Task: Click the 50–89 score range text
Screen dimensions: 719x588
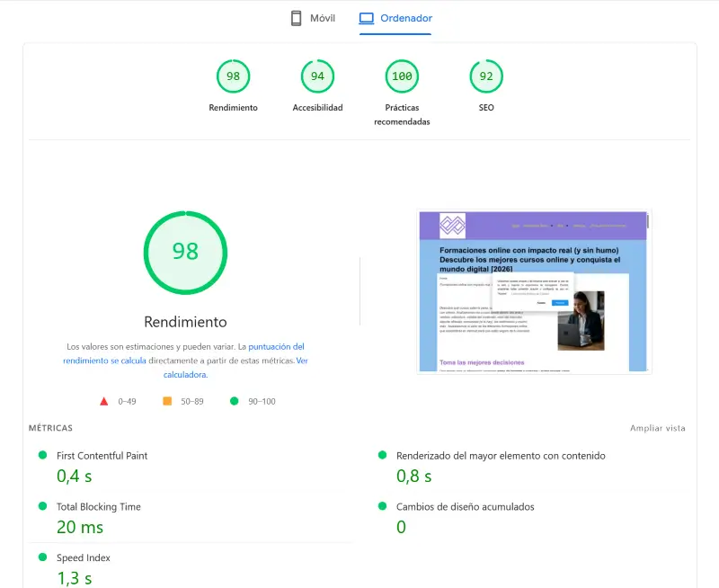Action: click(192, 401)
